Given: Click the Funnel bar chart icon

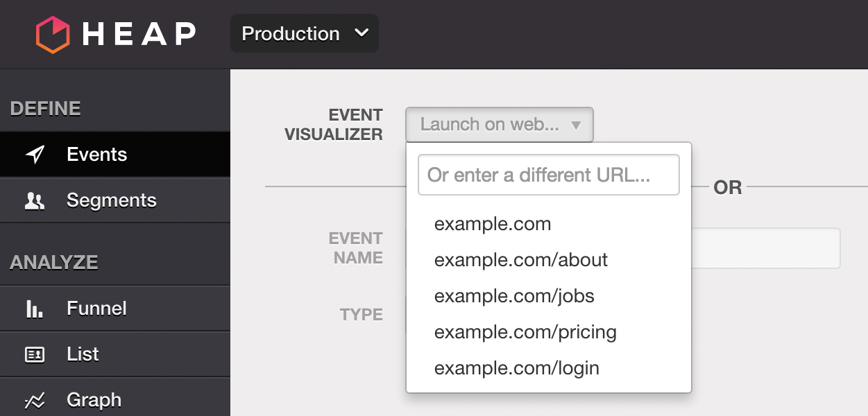Looking at the screenshot, I should [x=35, y=309].
